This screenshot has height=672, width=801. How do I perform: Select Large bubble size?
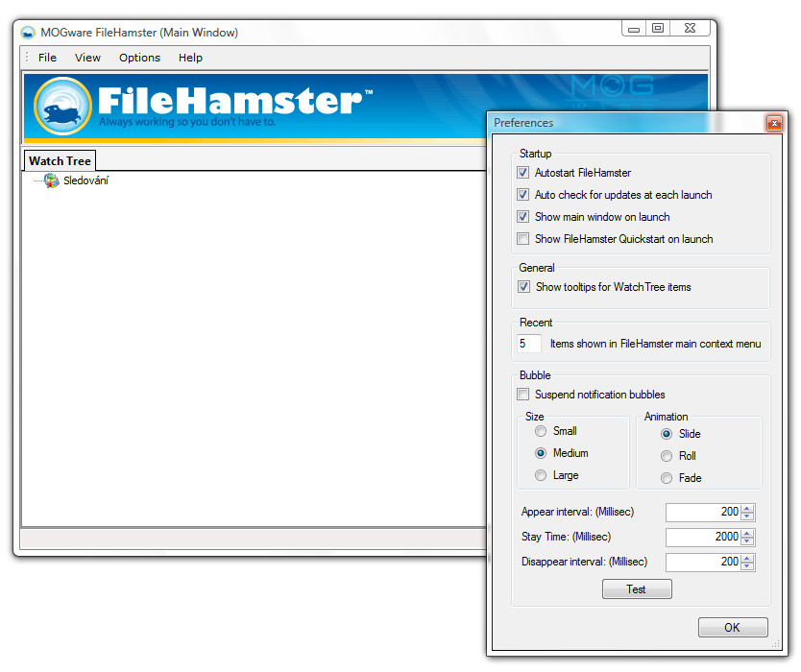click(x=541, y=475)
